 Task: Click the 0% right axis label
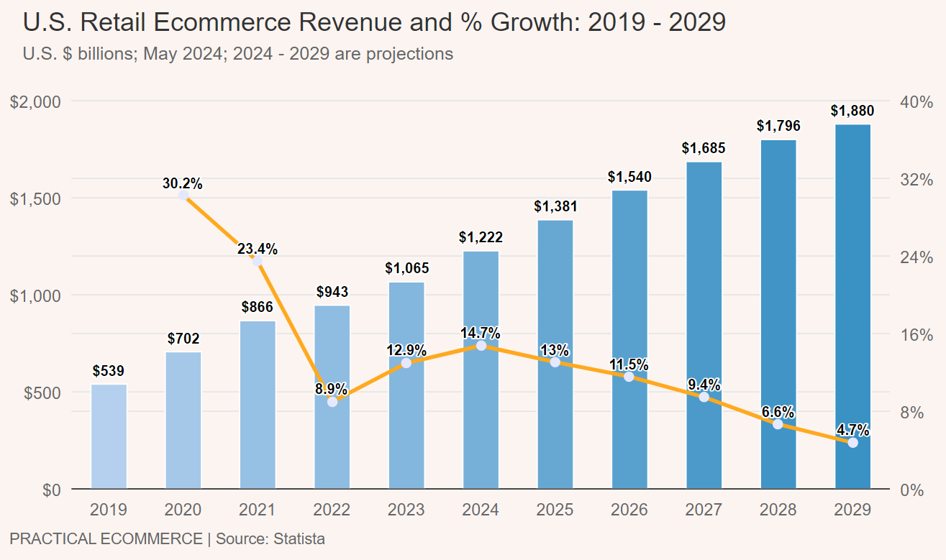pyautogui.click(x=912, y=490)
